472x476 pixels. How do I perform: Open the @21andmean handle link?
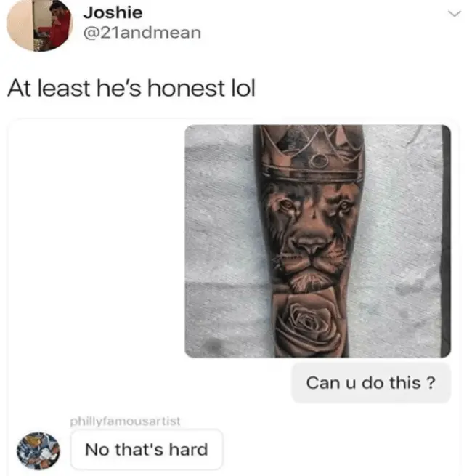click(142, 33)
